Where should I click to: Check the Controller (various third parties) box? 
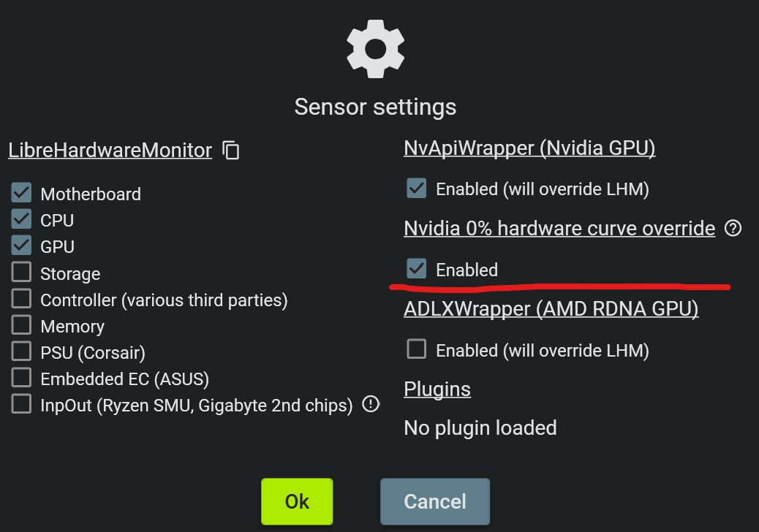click(x=21, y=299)
